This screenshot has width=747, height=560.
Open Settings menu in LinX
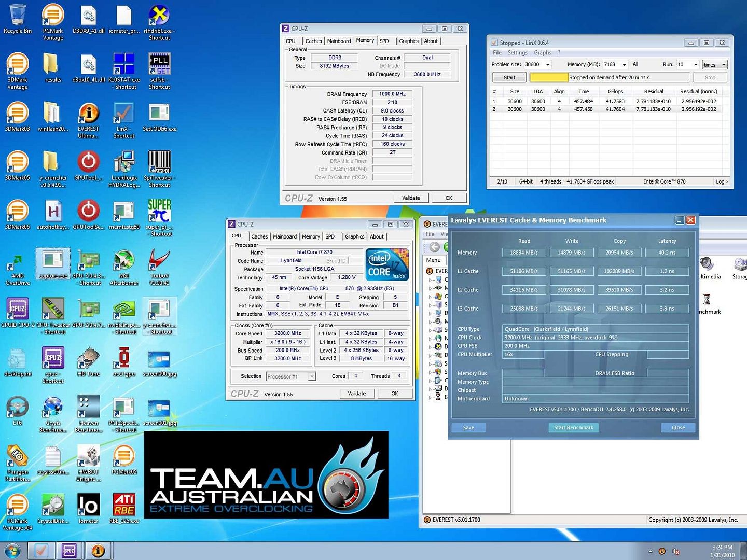pos(517,52)
